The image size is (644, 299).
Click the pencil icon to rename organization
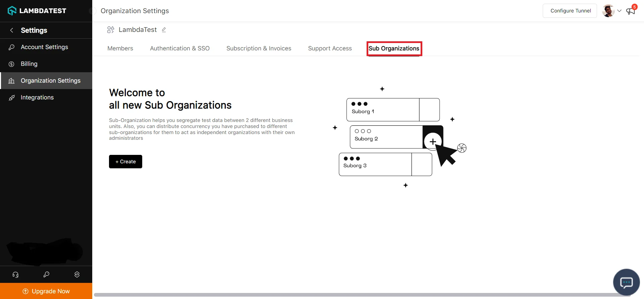164,30
